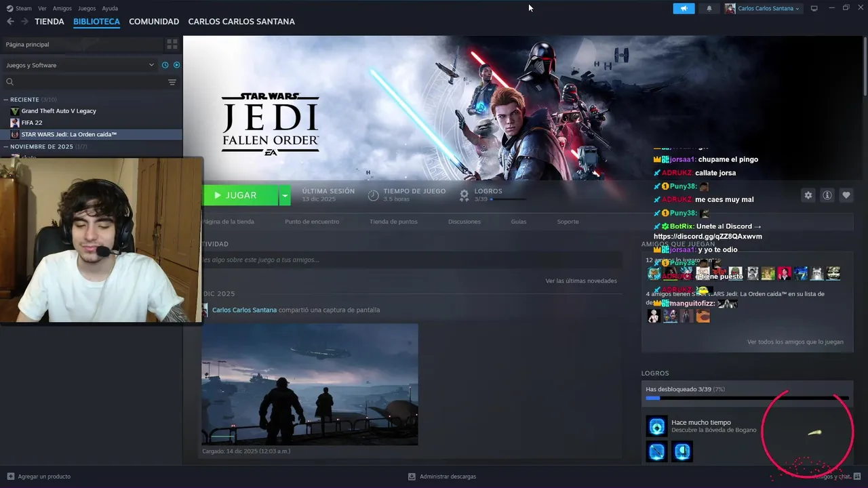
Task: Open Carlos Carlos Santana avatar in activity
Action: 205,310
